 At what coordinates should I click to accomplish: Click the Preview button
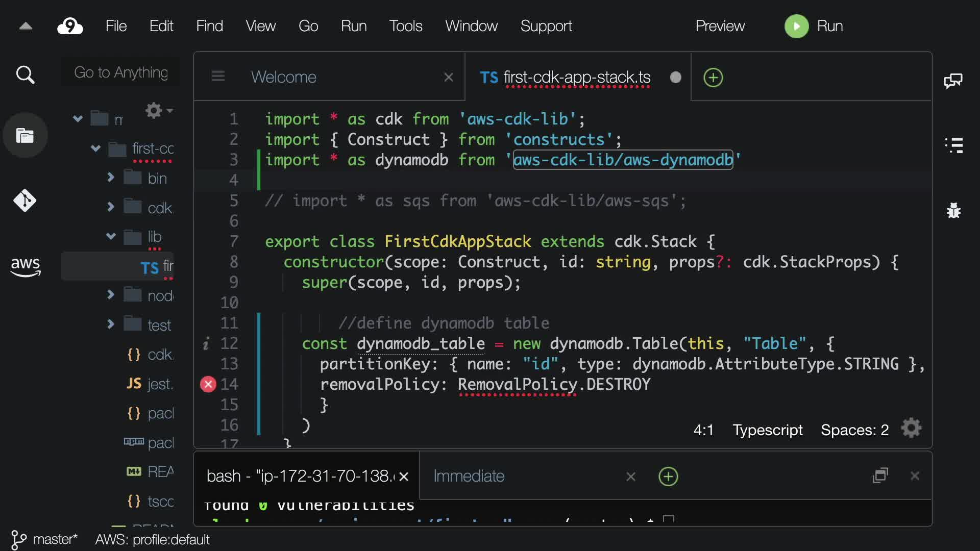[x=720, y=26]
